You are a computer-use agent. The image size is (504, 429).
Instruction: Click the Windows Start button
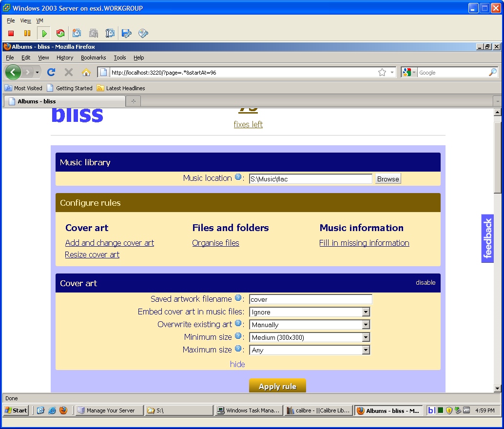pos(17,410)
